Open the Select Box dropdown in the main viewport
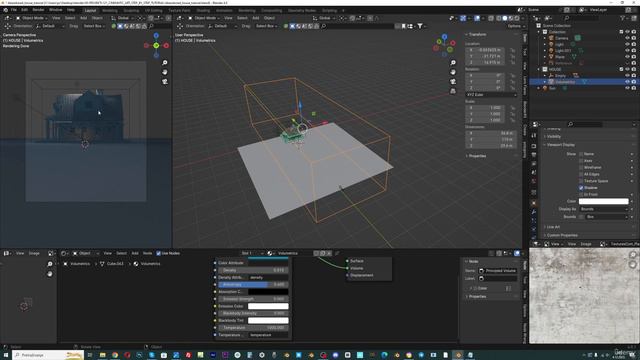This screenshot has width=640, height=360. click(x=267, y=26)
